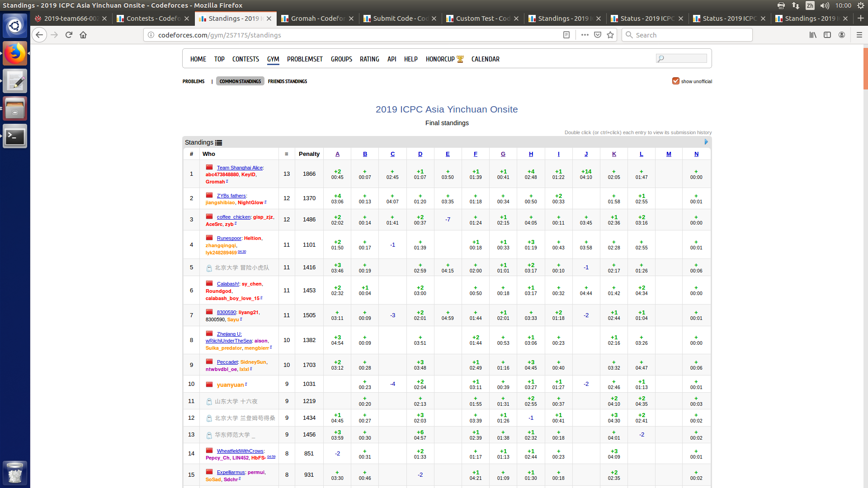Go to the Firefox home page
Screen dimensions: 868x488
pos(83,35)
